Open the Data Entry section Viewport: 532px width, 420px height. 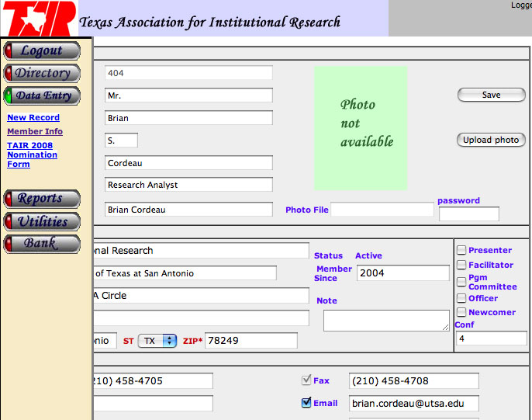[42, 95]
